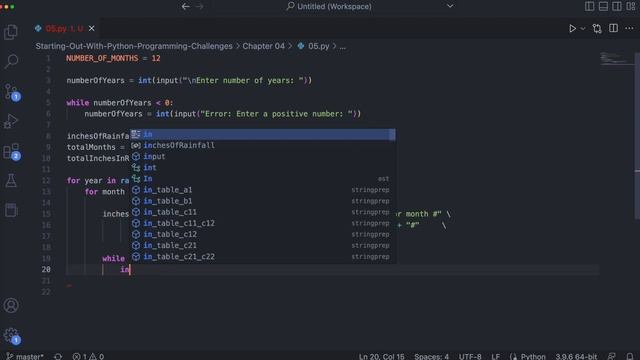Open changes compare icon in editor toolbar
Image resolution: width=640 pixels, height=360 pixels.
[x=597, y=29]
